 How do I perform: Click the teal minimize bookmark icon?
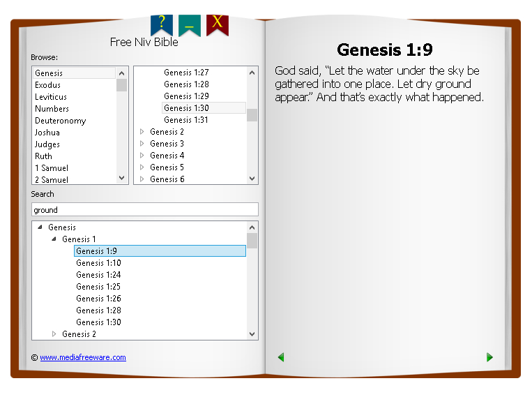point(189,24)
